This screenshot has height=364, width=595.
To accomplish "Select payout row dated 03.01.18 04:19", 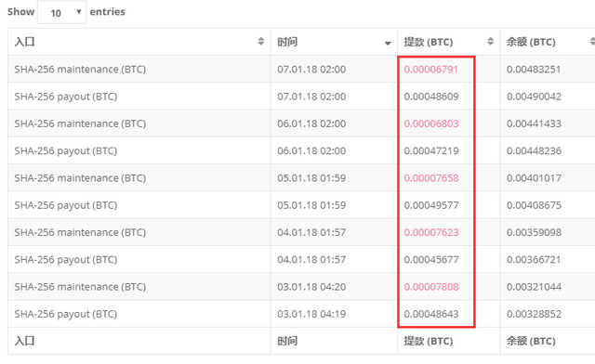I will point(301,314).
